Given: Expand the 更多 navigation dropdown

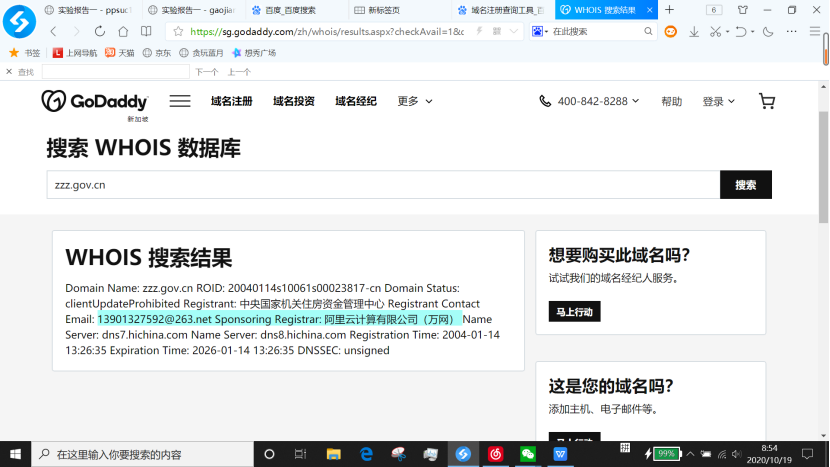Looking at the screenshot, I should click(415, 101).
